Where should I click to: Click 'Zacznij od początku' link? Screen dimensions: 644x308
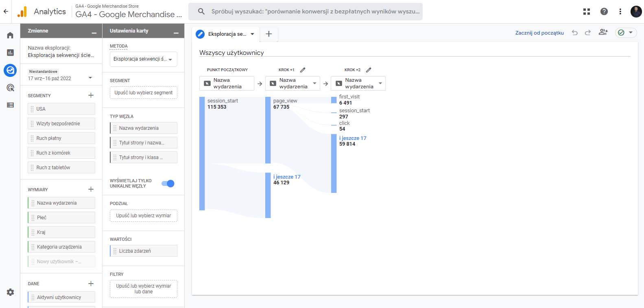539,33
